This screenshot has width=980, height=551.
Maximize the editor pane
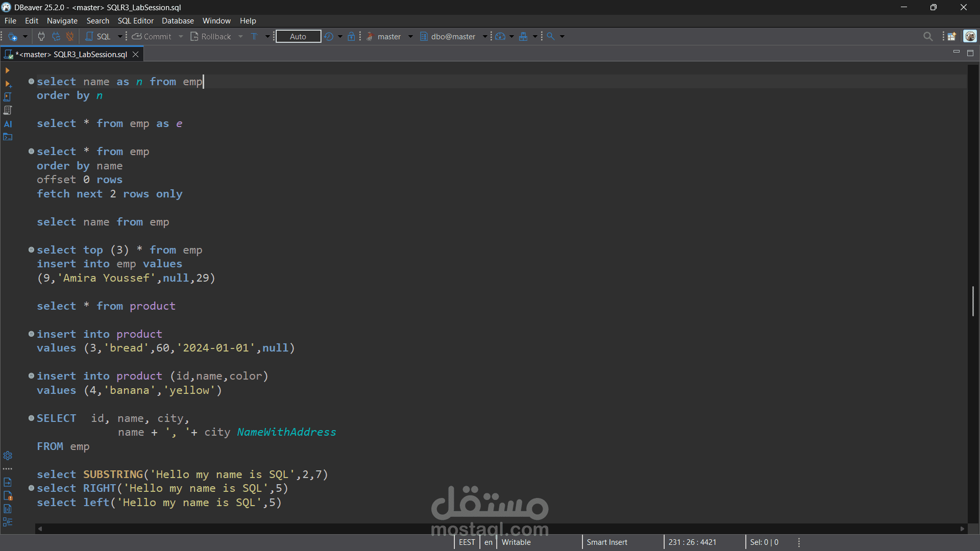(970, 53)
